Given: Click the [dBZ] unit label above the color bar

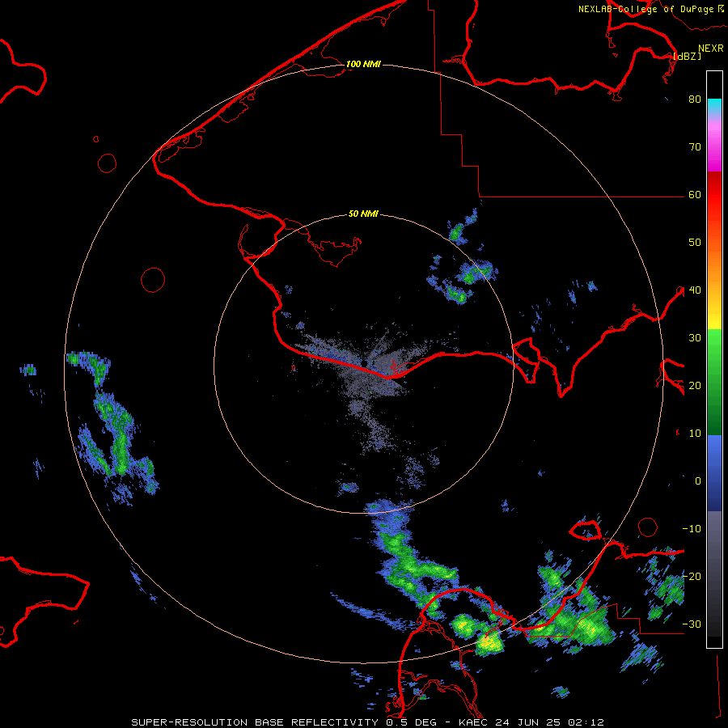Looking at the screenshot, I should (688, 56).
